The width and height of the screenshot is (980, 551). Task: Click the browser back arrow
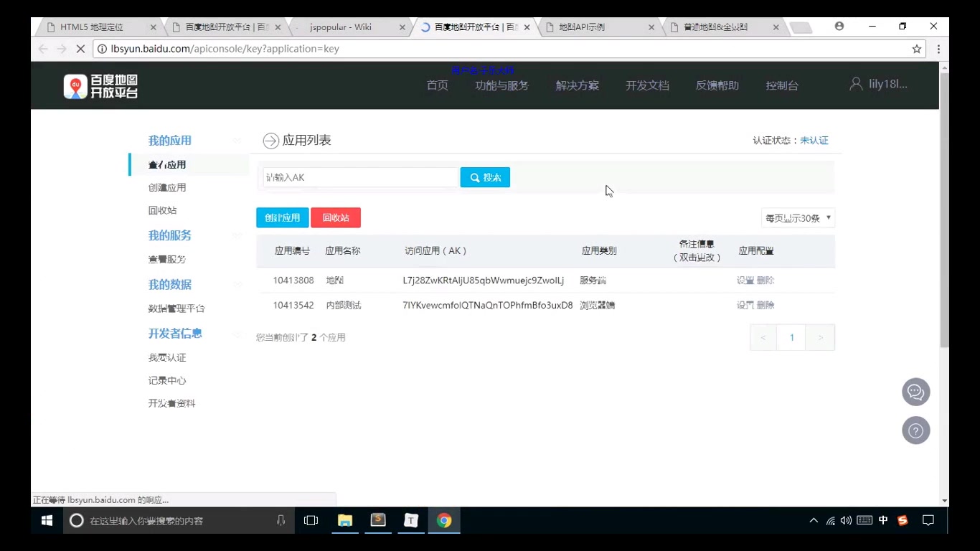(43, 49)
